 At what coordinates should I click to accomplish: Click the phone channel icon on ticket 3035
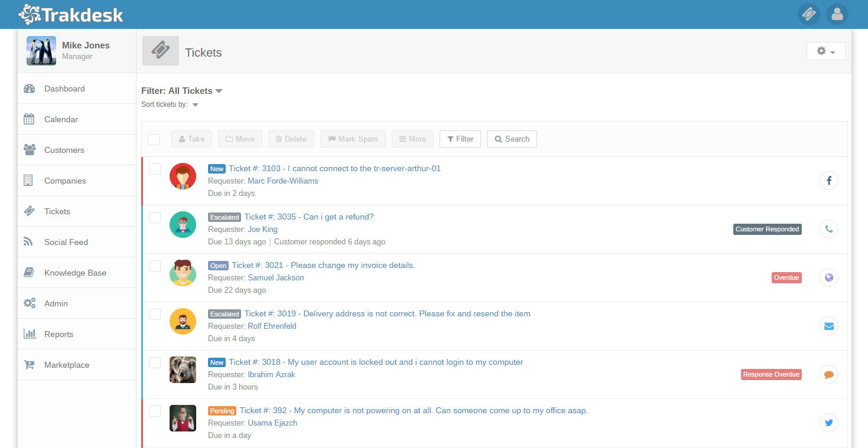pyautogui.click(x=828, y=229)
